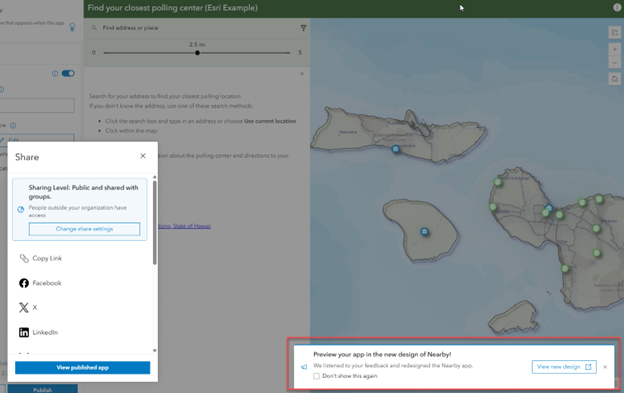Share on X icon

click(24, 307)
